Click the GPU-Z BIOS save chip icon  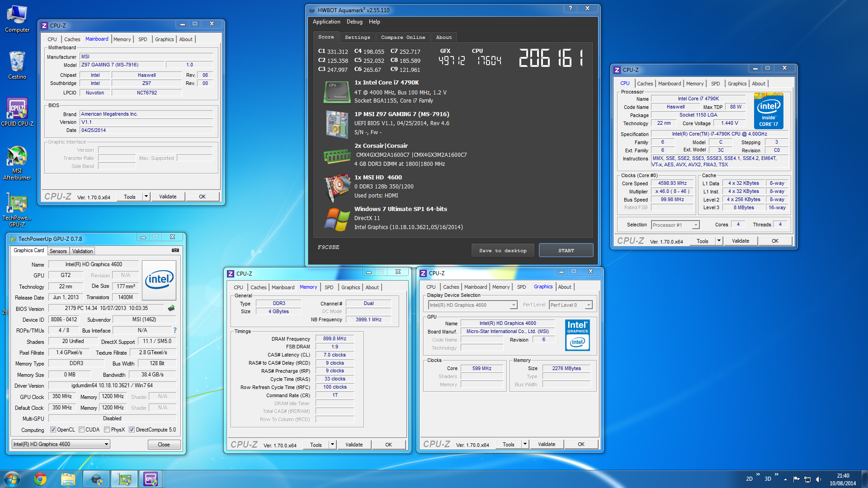click(x=171, y=308)
